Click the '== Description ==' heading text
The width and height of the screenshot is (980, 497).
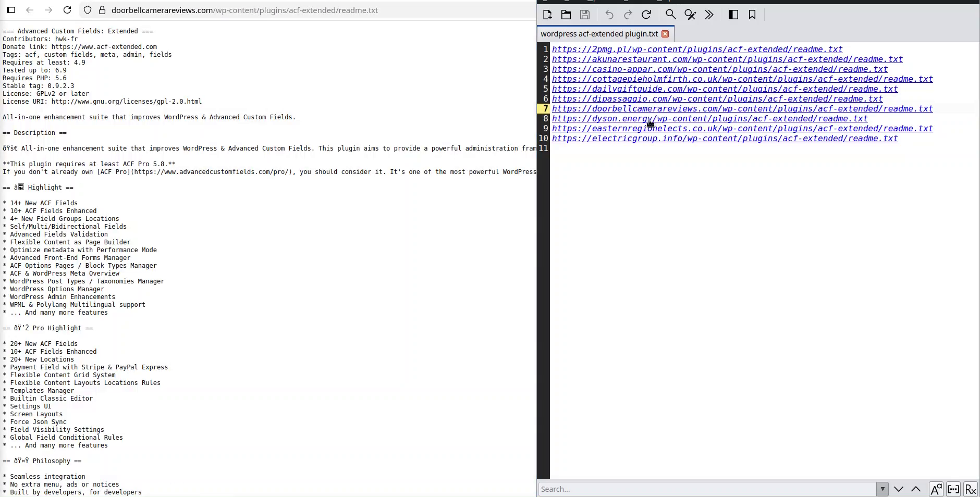pos(35,133)
